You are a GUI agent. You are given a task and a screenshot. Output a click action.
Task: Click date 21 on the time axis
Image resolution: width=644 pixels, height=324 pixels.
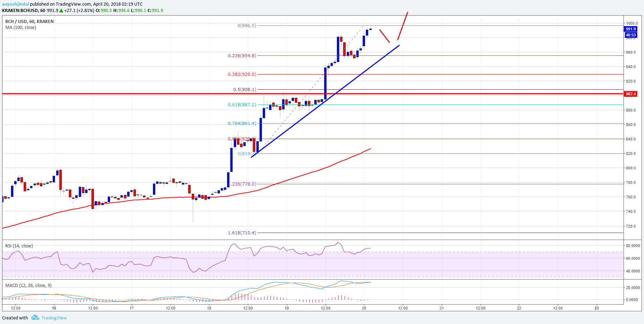[x=442, y=308]
